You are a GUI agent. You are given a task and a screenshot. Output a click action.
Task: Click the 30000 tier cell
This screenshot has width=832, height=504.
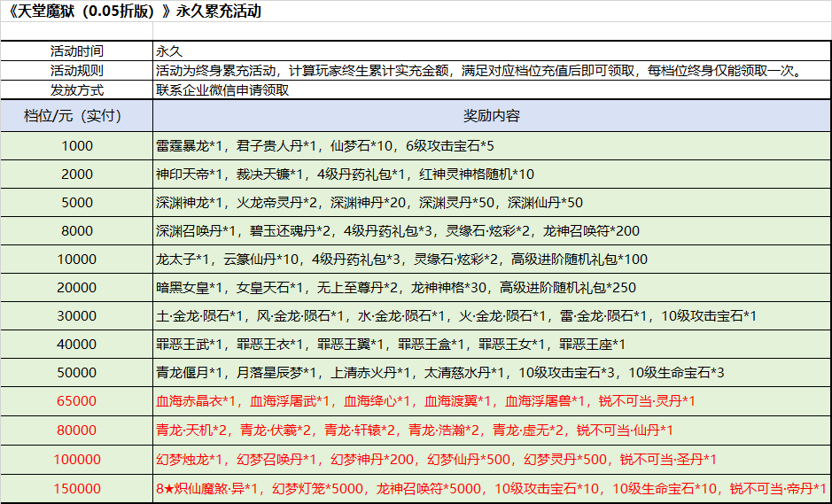pyautogui.click(x=76, y=315)
